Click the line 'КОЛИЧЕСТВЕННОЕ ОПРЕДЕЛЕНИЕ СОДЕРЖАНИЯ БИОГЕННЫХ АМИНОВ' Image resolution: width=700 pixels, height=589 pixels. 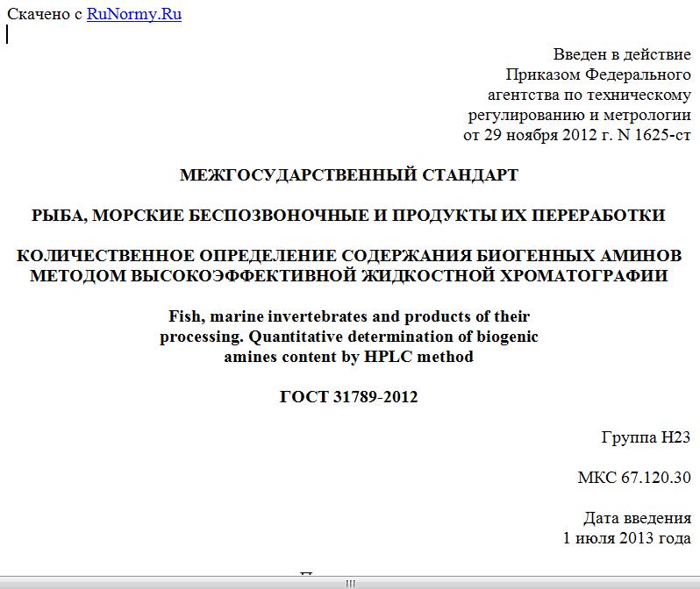pos(349,256)
